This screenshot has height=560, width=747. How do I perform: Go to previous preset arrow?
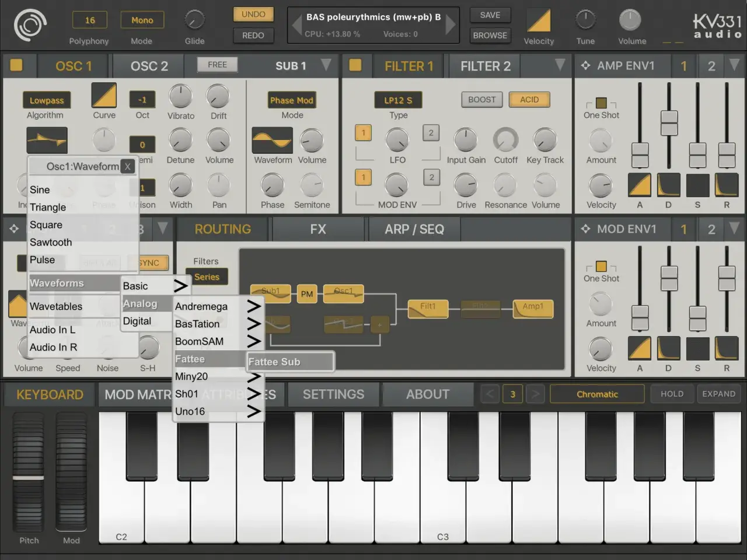[296, 24]
